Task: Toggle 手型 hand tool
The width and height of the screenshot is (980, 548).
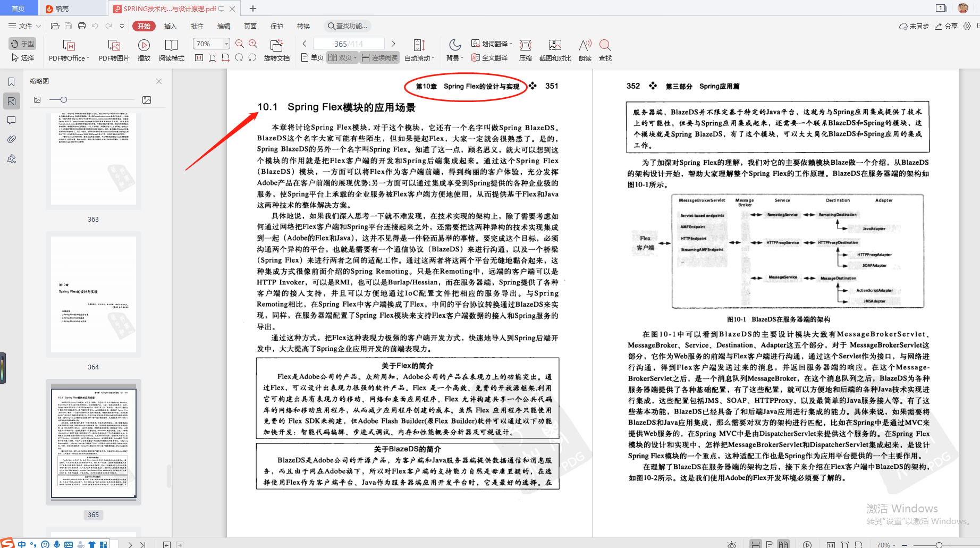Action: point(22,44)
